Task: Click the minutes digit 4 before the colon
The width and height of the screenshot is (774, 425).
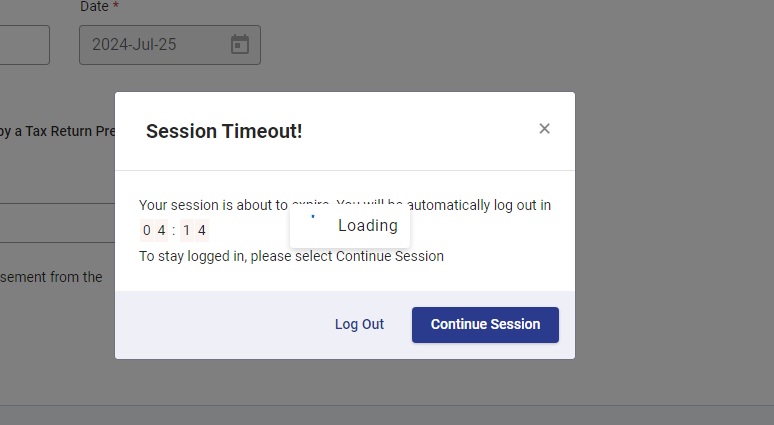Action: pyautogui.click(x=161, y=230)
